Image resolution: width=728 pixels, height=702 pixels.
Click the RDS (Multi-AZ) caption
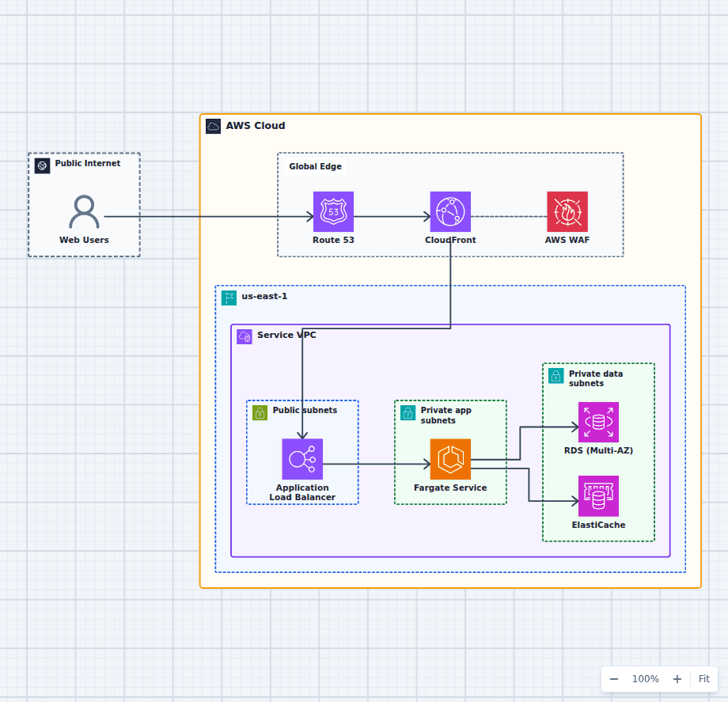(x=598, y=450)
